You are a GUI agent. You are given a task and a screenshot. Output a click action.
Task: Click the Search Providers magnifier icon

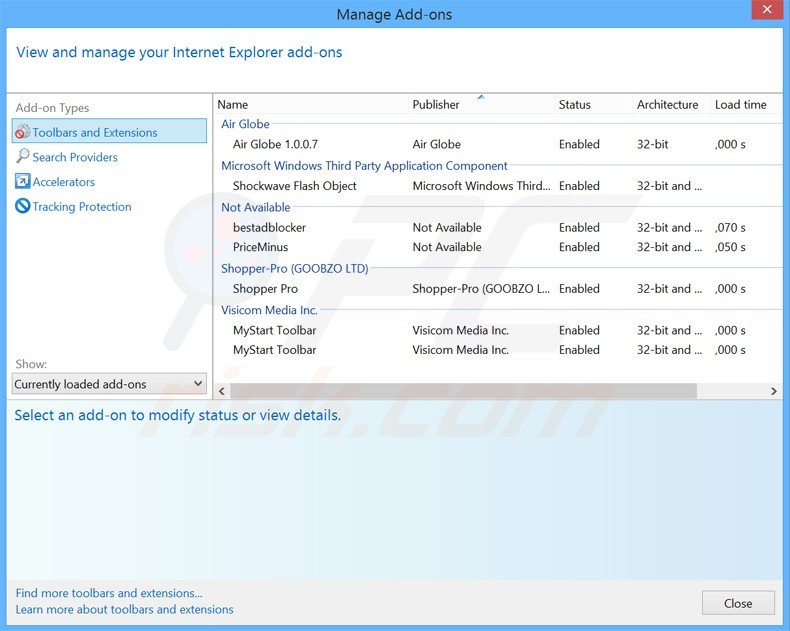click(23, 157)
